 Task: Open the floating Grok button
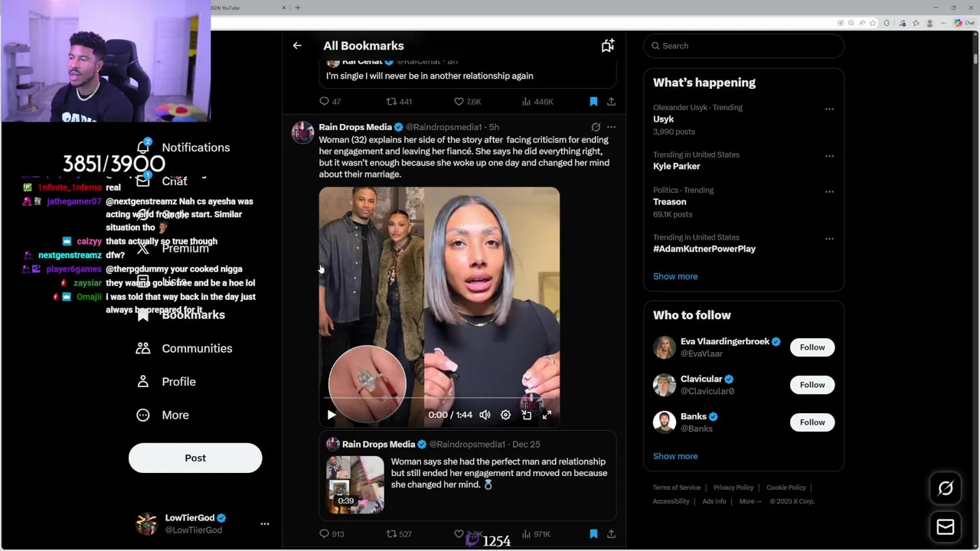coord(946,488)
